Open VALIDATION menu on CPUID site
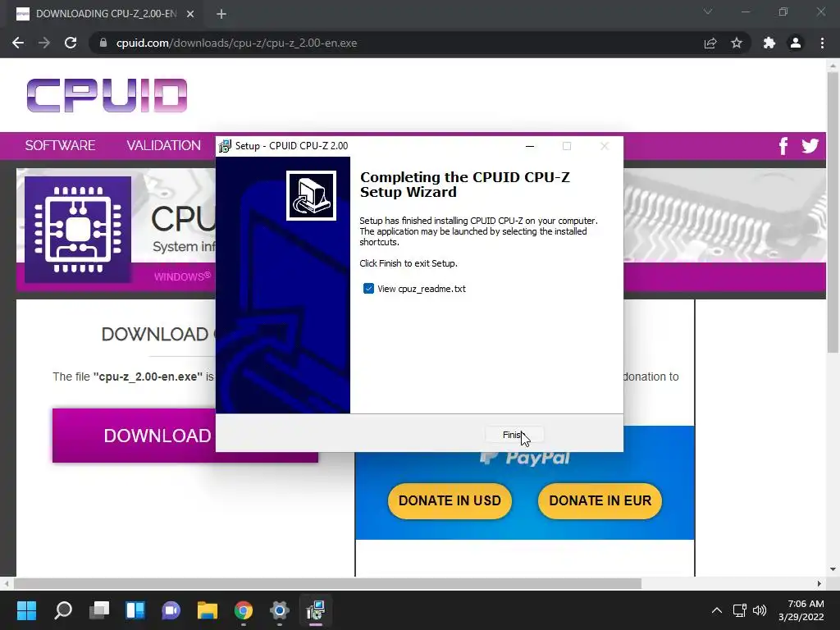Image resolution: width=840 pixels, height=630 pixels. 163,145
